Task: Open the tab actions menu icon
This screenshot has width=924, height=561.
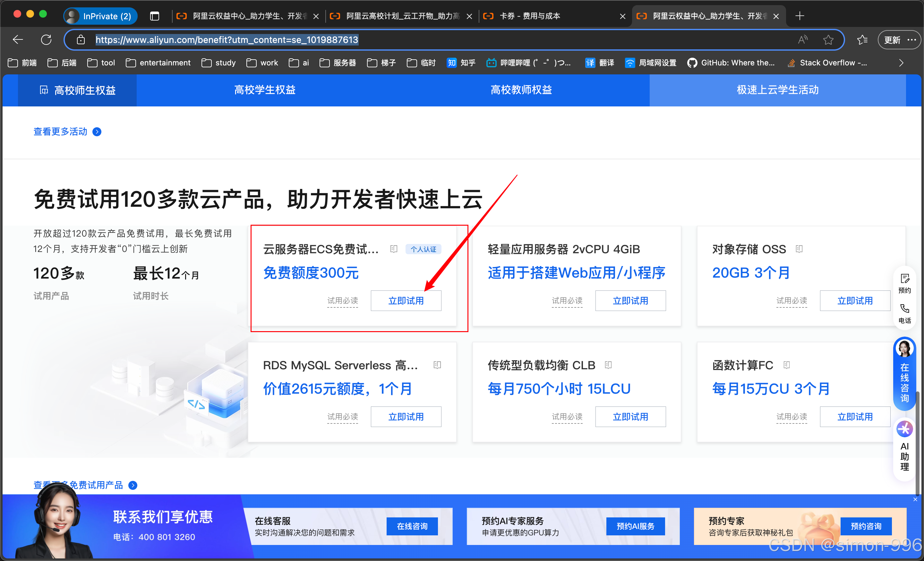Action: [x=155, y=16]
